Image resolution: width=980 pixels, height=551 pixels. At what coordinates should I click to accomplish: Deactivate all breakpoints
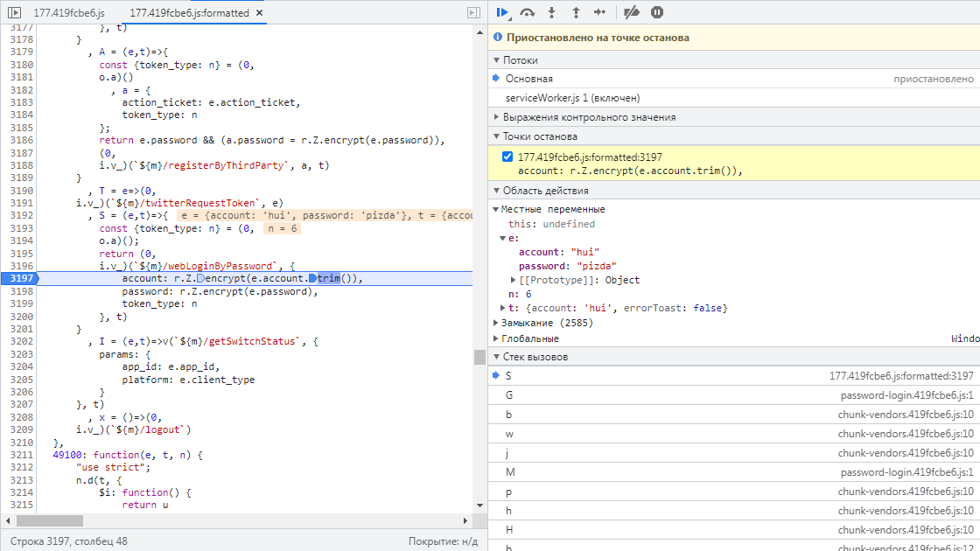[x=631, y=12]
